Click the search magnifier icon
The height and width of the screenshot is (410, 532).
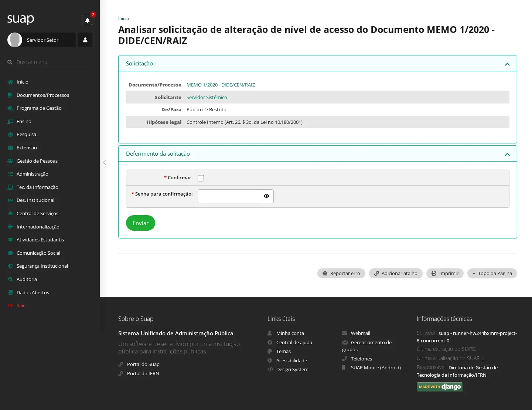point(10,62)
